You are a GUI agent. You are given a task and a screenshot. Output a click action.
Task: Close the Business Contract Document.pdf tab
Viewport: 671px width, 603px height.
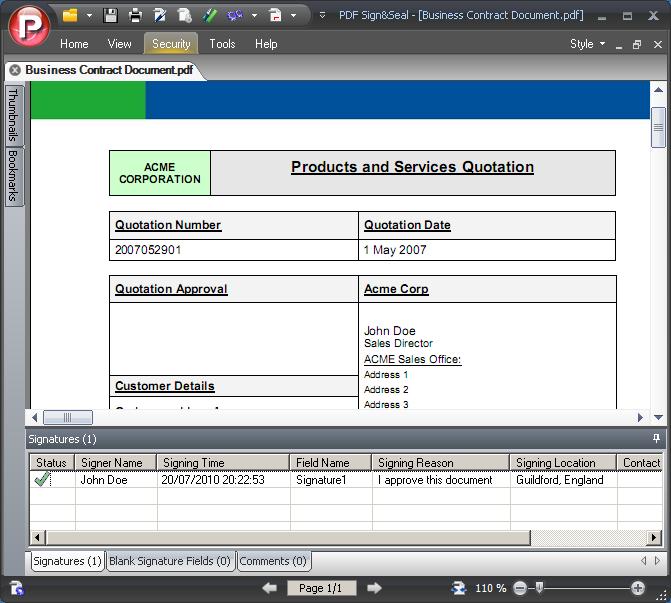(15, 70)
